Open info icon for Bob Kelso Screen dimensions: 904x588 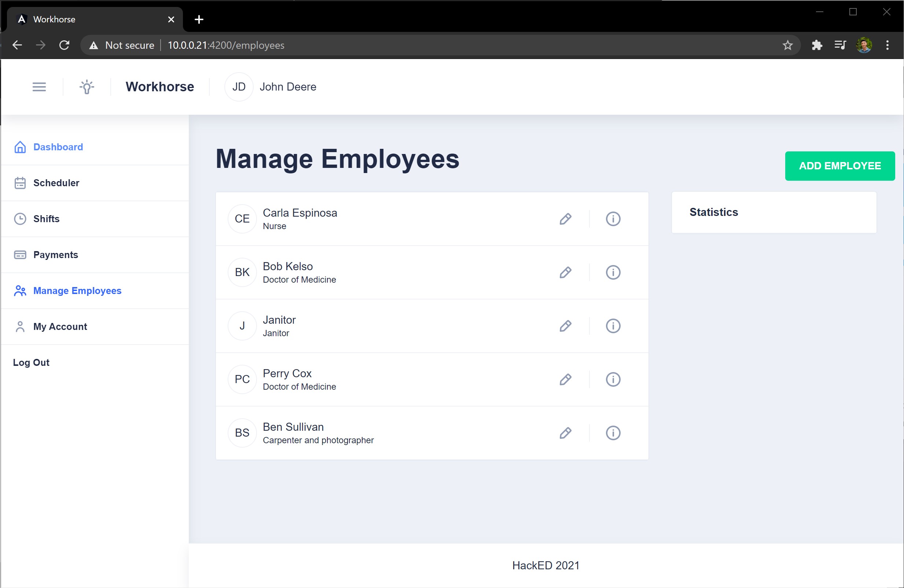tap(613, 272)
